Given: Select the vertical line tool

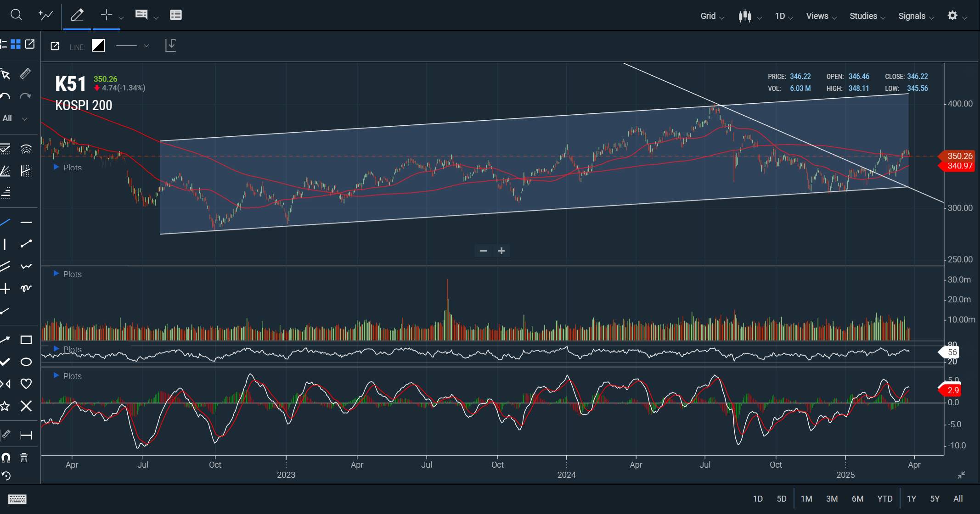Looking at the screenshot, I should tap(5, 244).
